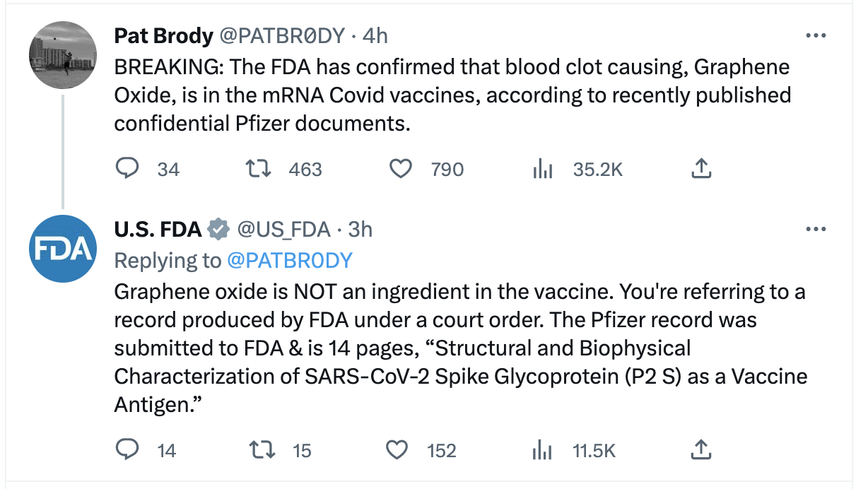This screenshot has width=868, height=489.
Task: Like the FDA's reply tweet
Action: pyautogui.click(x=397, y=449)
